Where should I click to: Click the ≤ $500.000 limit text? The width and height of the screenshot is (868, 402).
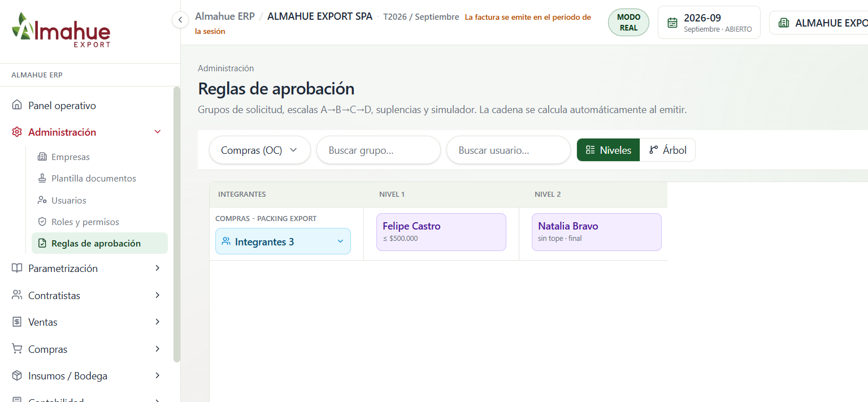[x=400, y=239]
